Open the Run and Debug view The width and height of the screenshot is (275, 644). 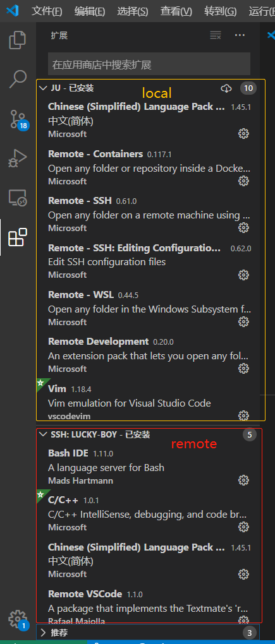(18, 158)
